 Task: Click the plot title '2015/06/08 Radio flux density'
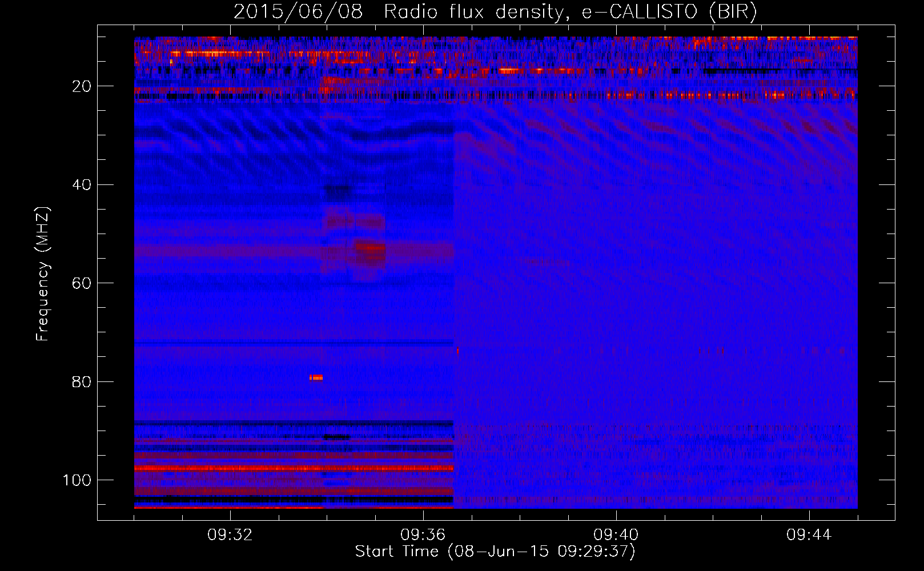pos(495,11)
